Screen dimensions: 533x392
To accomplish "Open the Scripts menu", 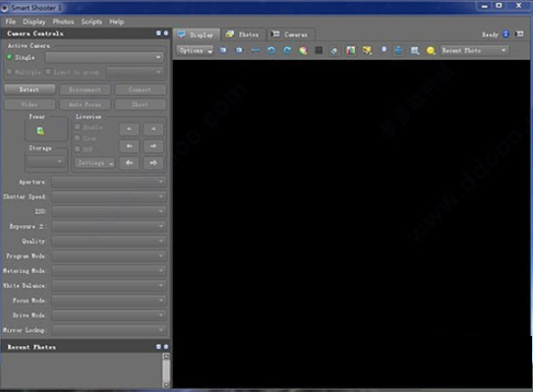I will pyautogui.click(x=91, y=22).
